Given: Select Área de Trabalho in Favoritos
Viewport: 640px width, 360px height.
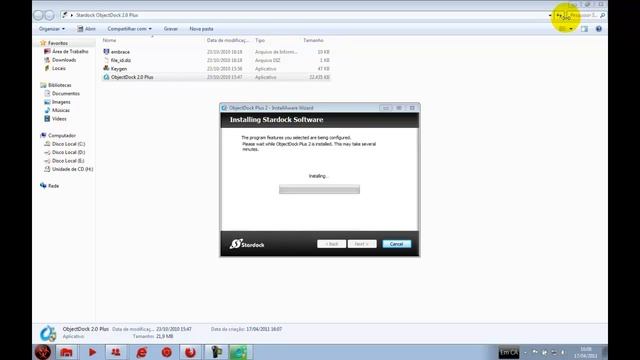Looking at the screenshot, I should (70, 51).
